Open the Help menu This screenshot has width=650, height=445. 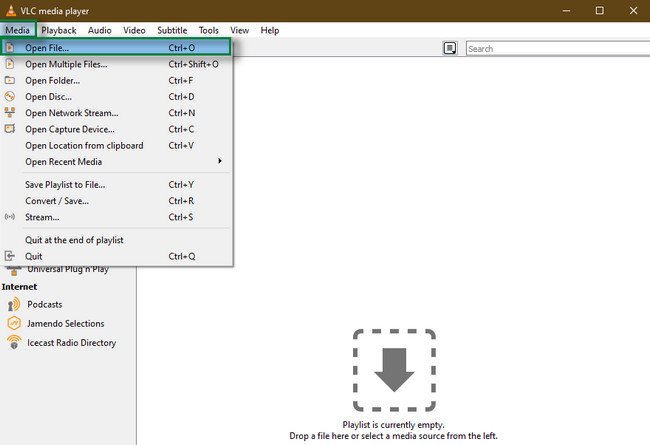coord(270,30)
